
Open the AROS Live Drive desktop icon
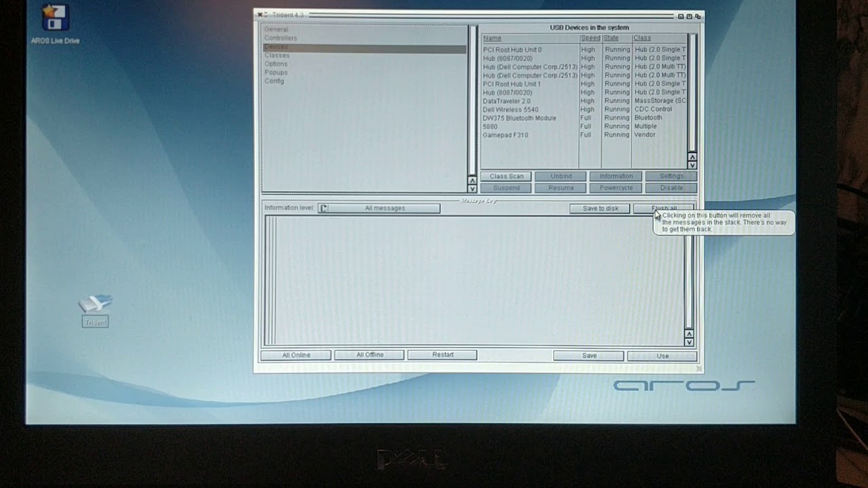[55, 24]
